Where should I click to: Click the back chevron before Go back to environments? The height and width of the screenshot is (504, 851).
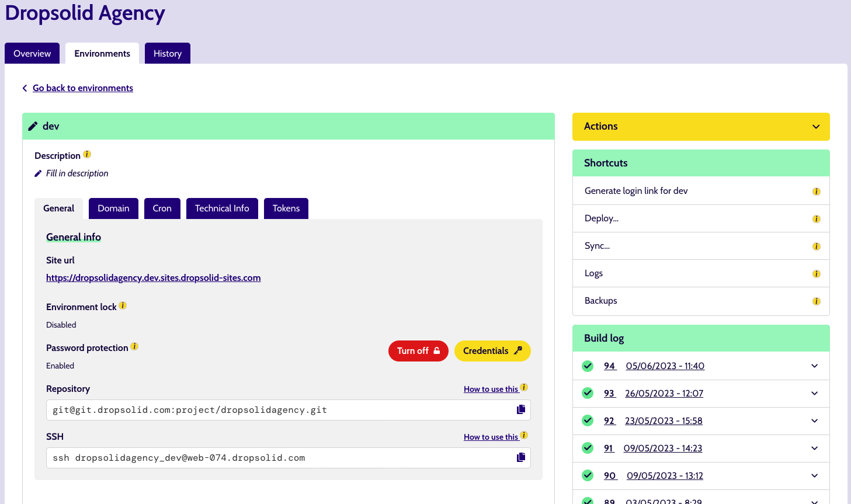pos(25,88)
